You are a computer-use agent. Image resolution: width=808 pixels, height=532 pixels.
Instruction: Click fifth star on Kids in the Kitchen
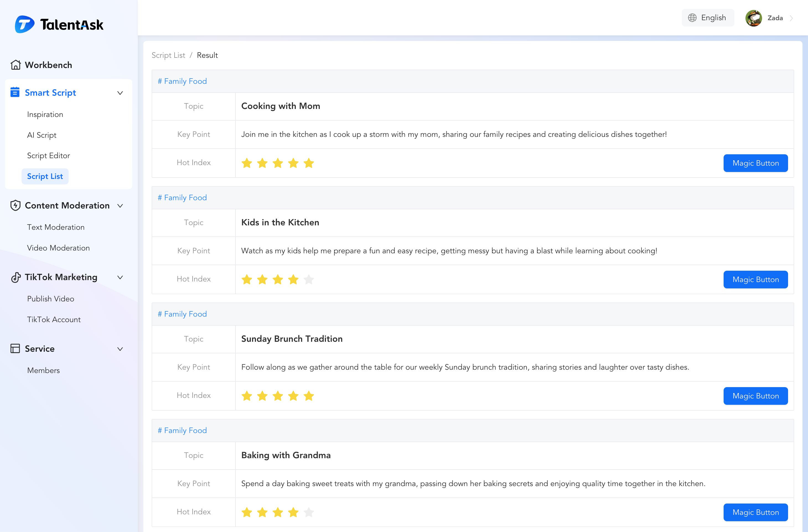click(x=309, y=280)
